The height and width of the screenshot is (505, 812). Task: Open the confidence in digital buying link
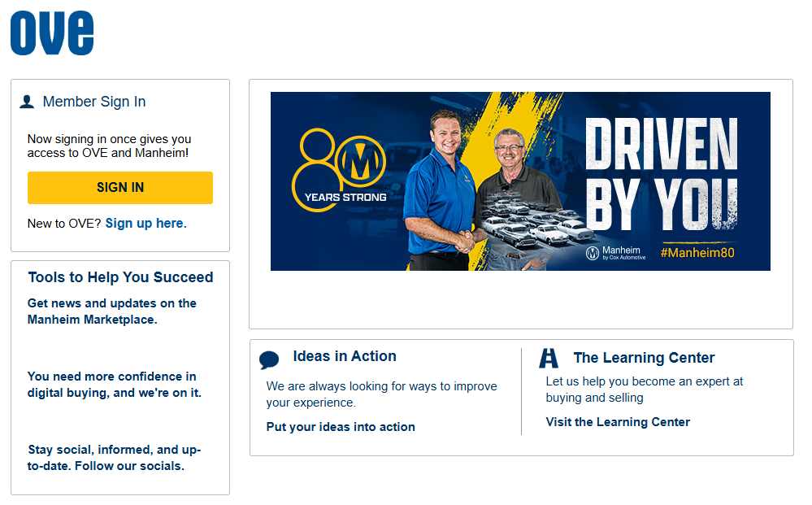(114, 385)
